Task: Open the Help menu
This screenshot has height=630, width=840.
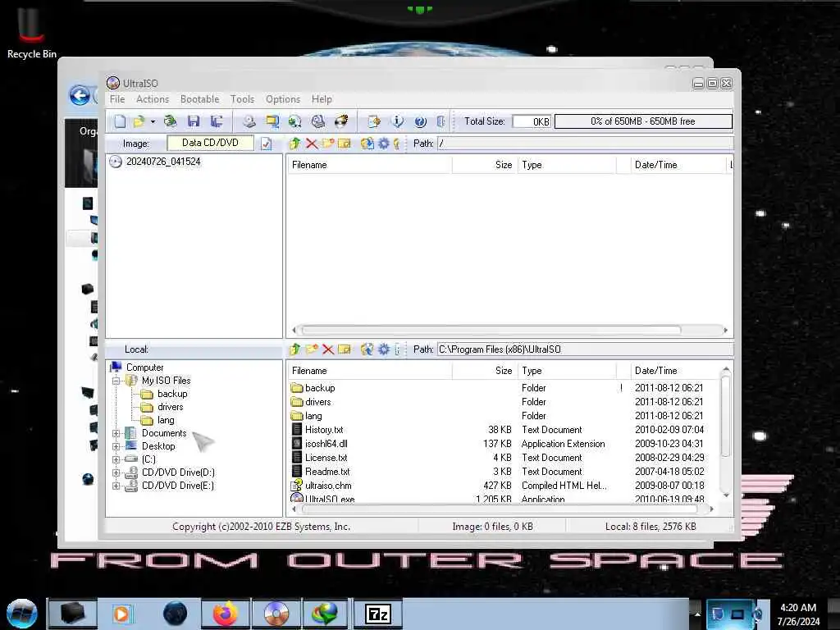Action: [322, 99]
